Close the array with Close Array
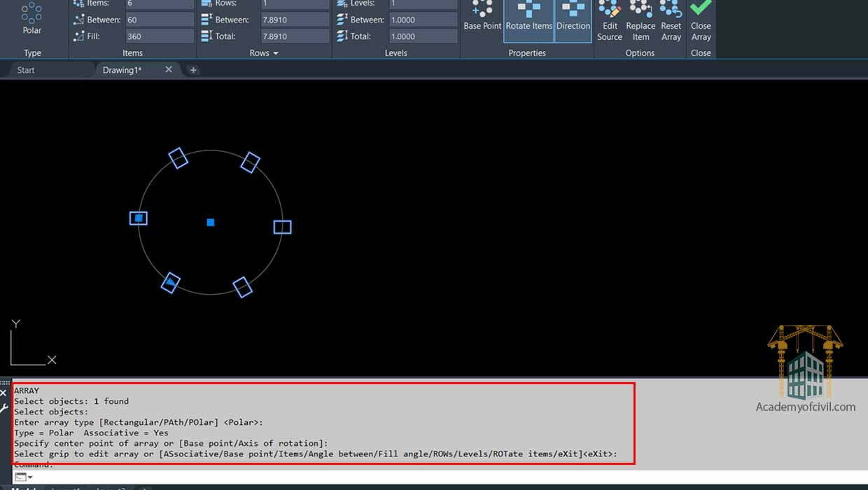The height and width of the screenshot is (490, 868). (x=701, y=21)
